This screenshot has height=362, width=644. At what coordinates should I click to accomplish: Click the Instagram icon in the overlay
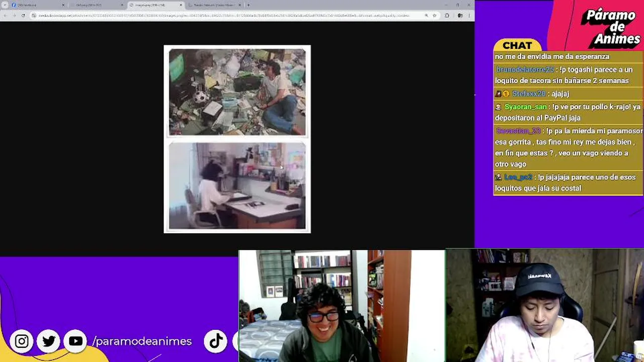coord(22,341)
